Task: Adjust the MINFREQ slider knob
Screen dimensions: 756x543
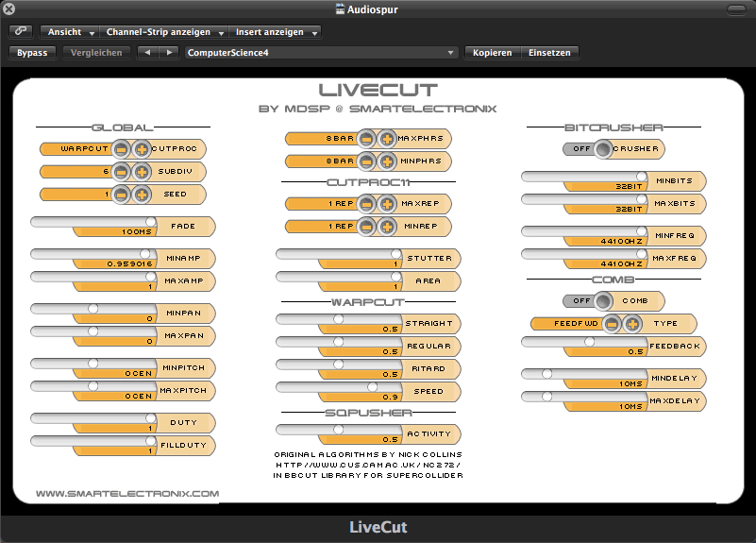Action: click(x=642, y=231)
